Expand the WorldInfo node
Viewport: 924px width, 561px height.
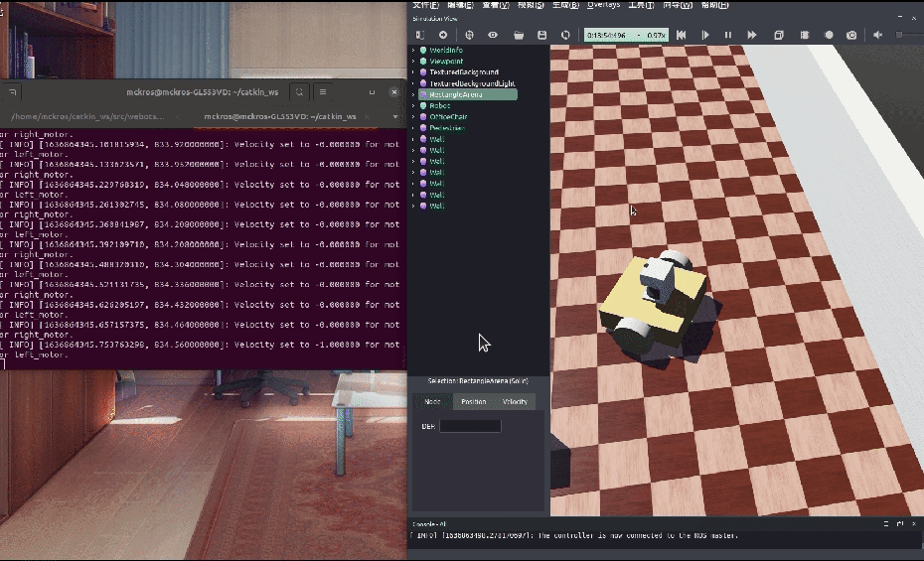click(x=413, y=50)
